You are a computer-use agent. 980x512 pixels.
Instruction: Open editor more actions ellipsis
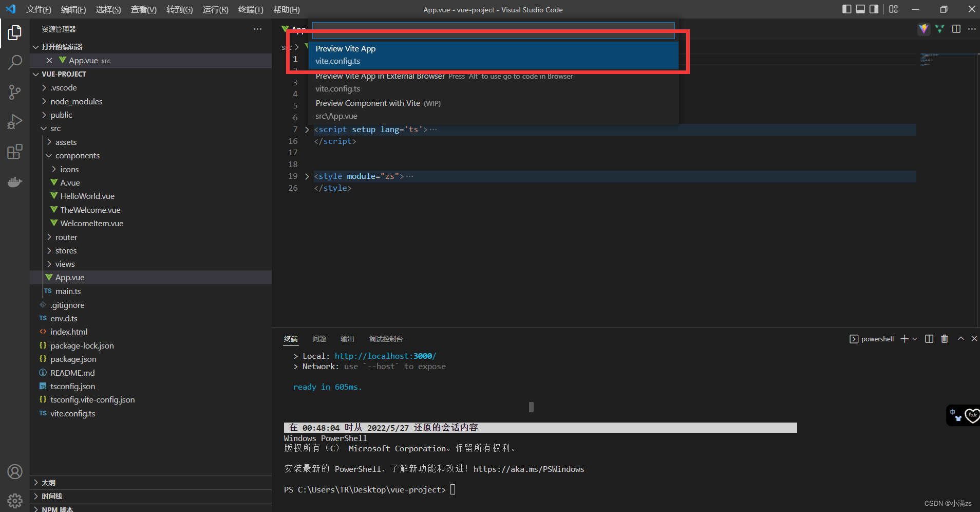click(x=972, y=29)
